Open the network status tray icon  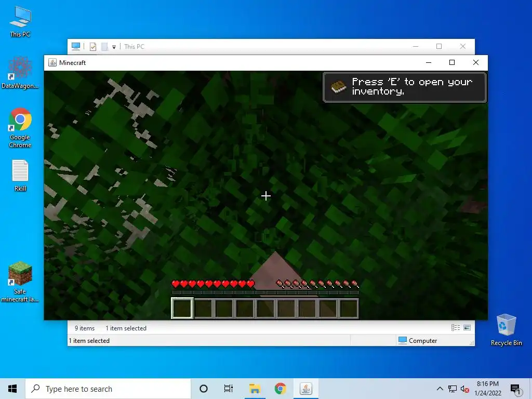pos(453,389)
